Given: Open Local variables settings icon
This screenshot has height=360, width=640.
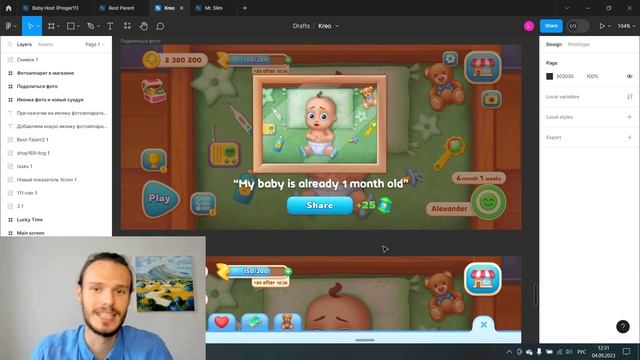Looking at the screenshot, I should pyautogui.click(x=629, y=97).
